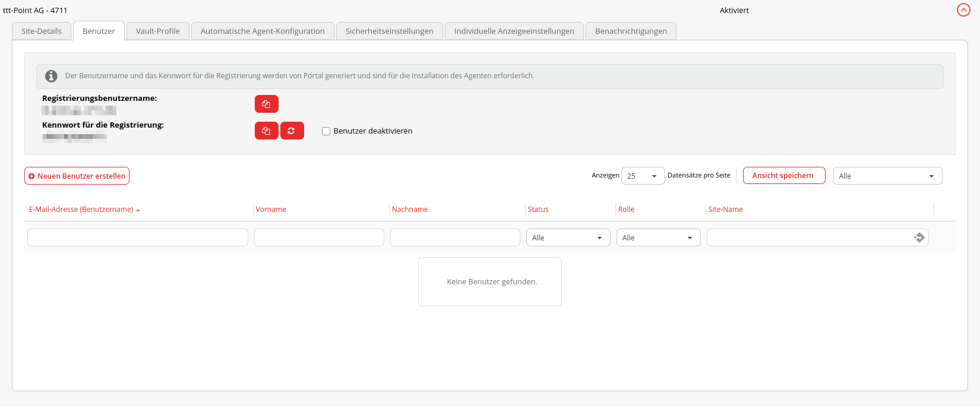Screen dimensions: 980x409
Task: Copy the Registrierungsbenutzername to clipboard
Action: coord(266,104)
